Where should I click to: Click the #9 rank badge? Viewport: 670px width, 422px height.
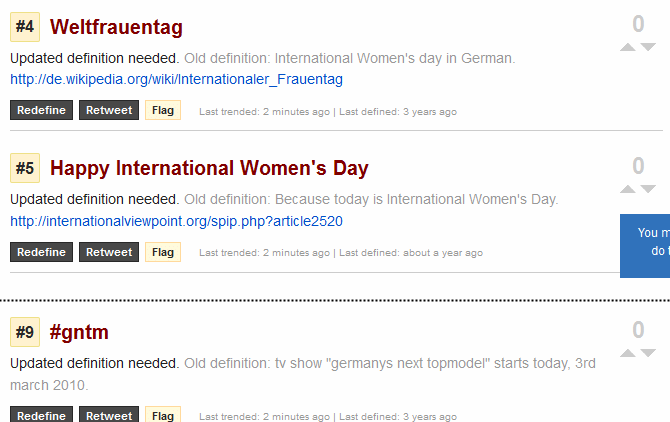pyautogui.click(x=25, y=332)
